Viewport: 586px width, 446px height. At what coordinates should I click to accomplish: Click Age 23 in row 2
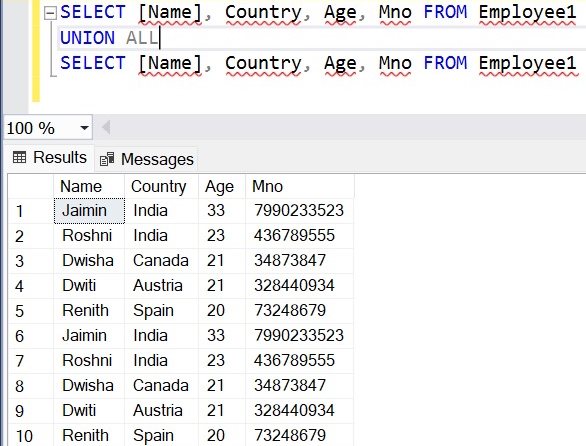point(222,236)
